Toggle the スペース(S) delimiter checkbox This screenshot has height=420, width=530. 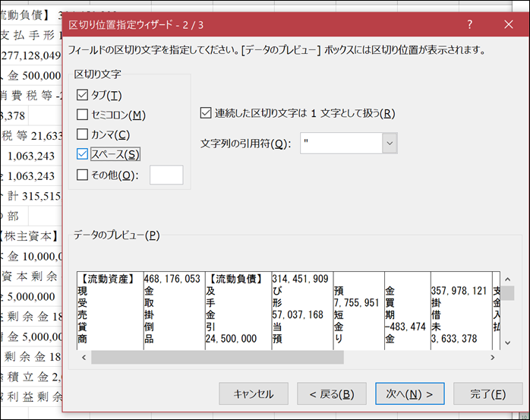click(x=83, y=154)
